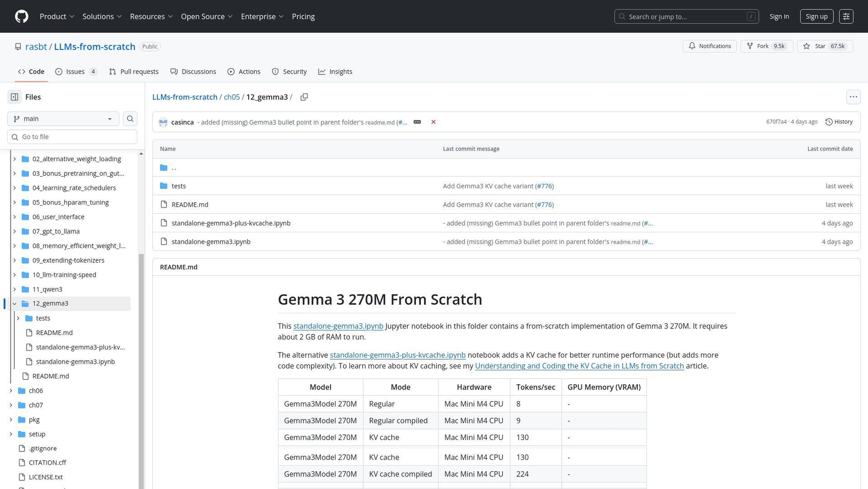The width and height of the screenshot is (868, 489).
Task: Click casinca avatar image
Action: click(163, 122)
